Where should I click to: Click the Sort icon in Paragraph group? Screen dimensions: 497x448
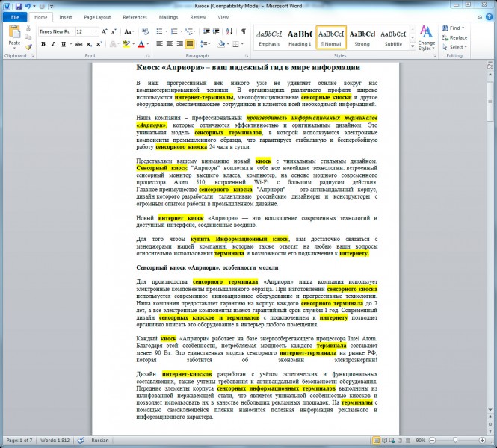point(229,31)
